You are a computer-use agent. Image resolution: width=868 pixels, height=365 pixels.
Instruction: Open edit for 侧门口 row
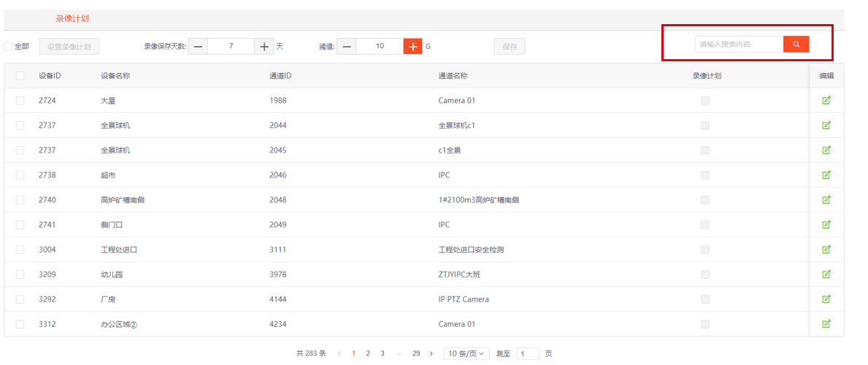826,224
